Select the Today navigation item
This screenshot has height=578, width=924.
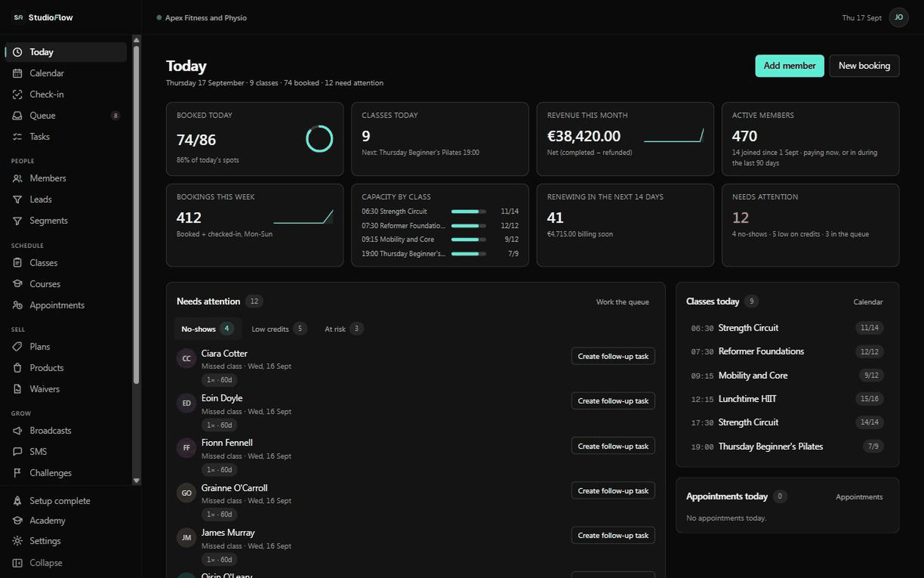point(66,52)
